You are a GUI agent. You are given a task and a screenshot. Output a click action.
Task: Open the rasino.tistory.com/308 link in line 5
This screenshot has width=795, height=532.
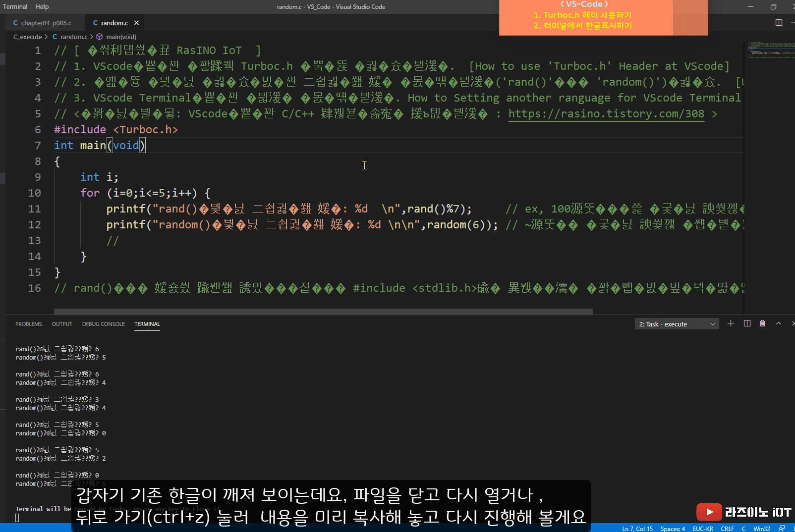click(x=606, y=113)
